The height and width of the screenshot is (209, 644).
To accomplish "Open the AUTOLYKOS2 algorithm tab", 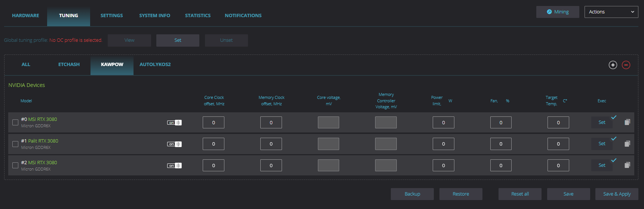I will tap(155, 65).
